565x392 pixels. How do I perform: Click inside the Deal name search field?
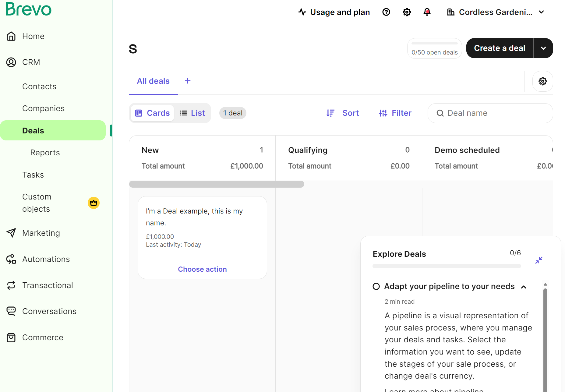490,113
